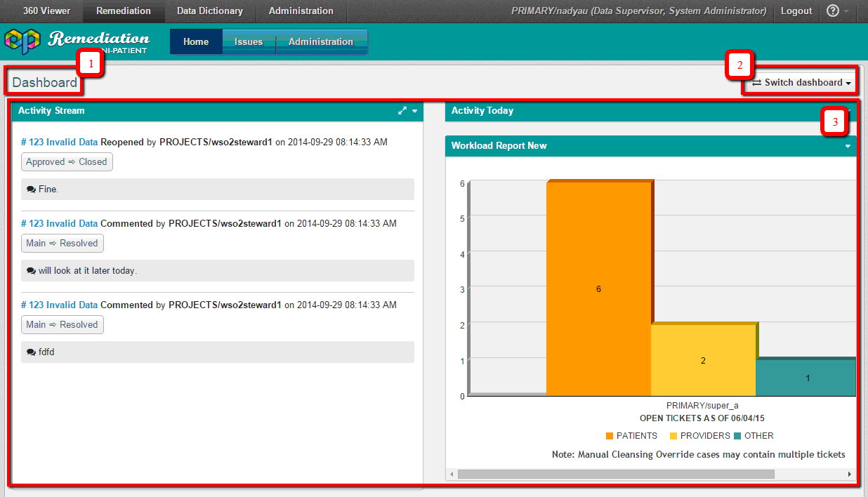The height and width of the screenshot is (497, 868).
Task: Click comment bubble icon beside 'Fine.'
Action: [x=31, y=190]
